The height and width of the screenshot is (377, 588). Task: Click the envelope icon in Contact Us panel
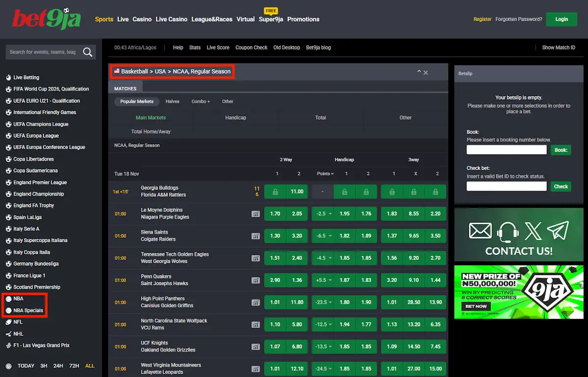pos(480,230)
